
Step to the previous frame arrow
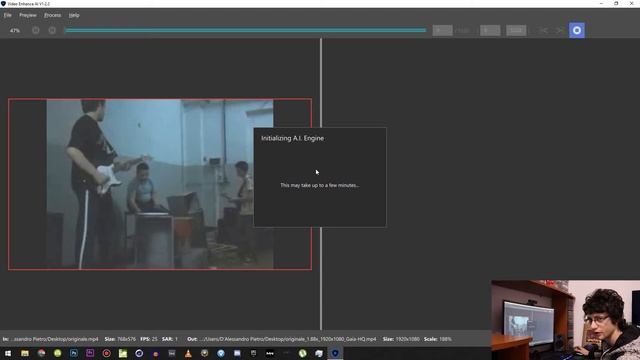tap(544, 30)
